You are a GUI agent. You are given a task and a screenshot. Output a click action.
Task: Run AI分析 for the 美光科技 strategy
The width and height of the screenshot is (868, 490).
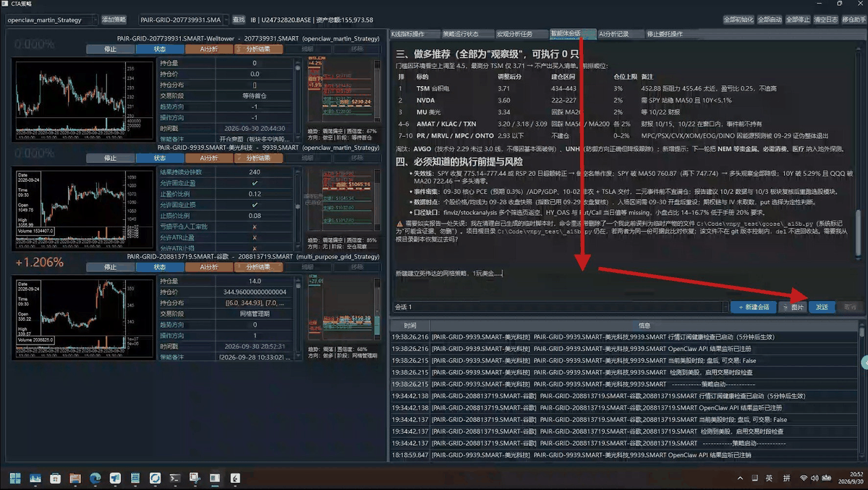coord(209,158)
